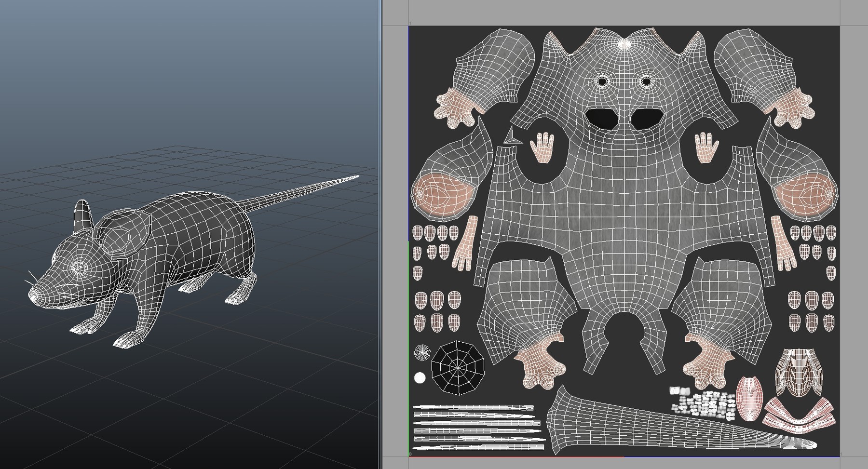Viewport: 868px width, 469px height.
Task: Select the circular spiderweb-like UV island
Action: pos(459,368)
